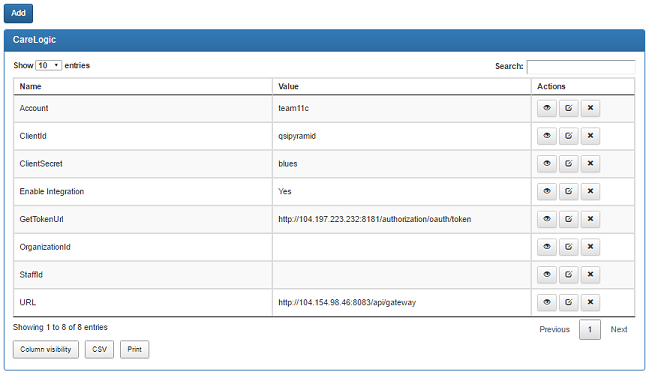Screen dimensions: 649x372
Task: Edit the OrganizationId row
Action: point(569,247)
